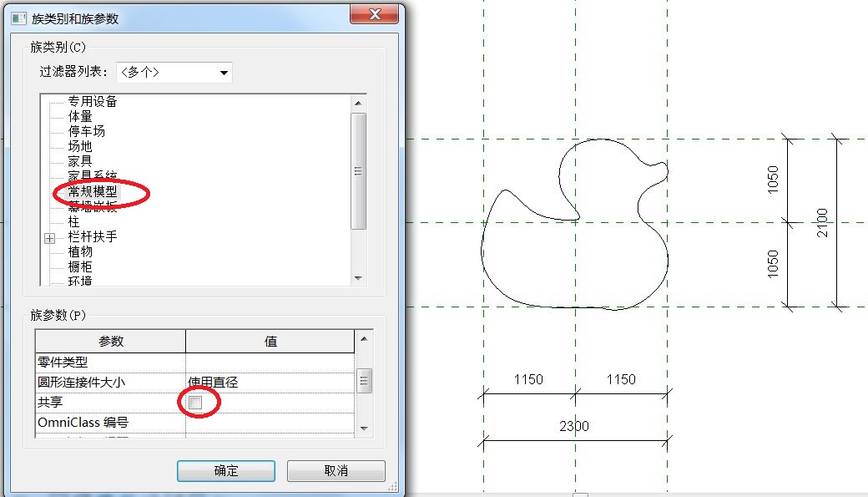Image resolution: width=868 pixels, height=497 pixels.
Task: Choose 停车场 from the category list
Action: tap(86, 131)
